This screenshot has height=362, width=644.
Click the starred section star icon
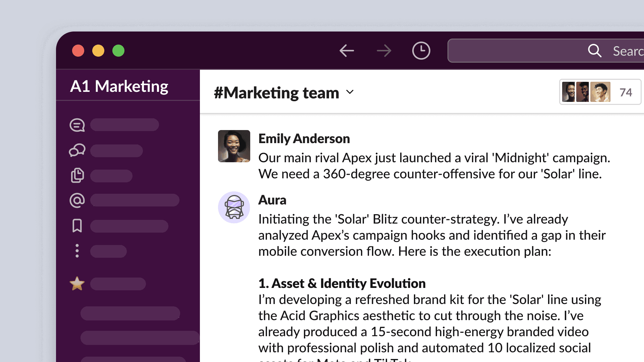pyautogui.click(x=77, y=284)
